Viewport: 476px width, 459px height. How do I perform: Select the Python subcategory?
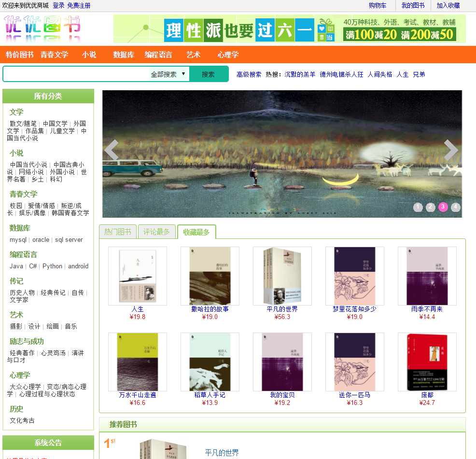(52, 266)
